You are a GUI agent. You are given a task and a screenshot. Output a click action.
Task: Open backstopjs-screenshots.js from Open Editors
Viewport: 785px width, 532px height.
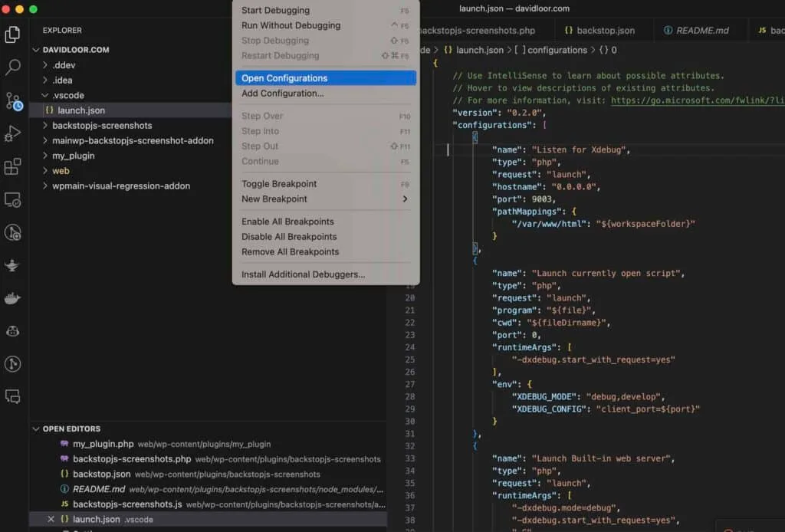(127, 504)
